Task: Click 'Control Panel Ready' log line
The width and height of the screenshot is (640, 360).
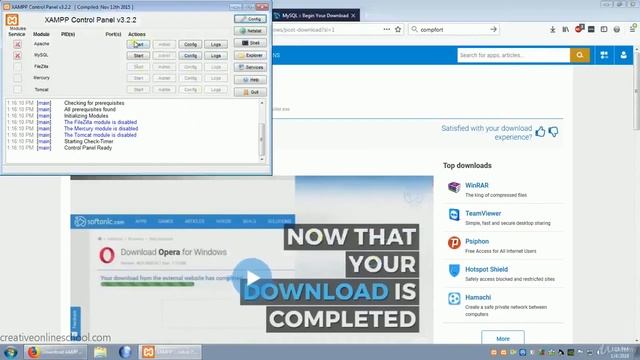Action: (x=88, y=148)
